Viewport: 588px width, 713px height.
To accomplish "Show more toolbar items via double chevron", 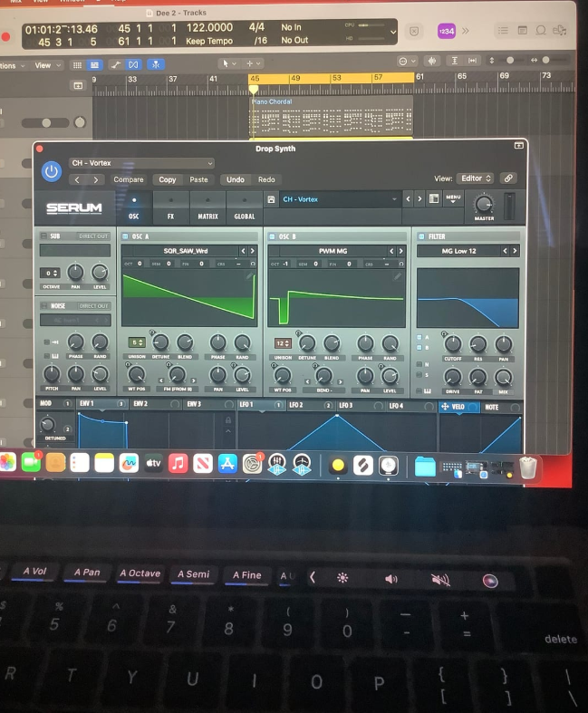I will [465, 31].
